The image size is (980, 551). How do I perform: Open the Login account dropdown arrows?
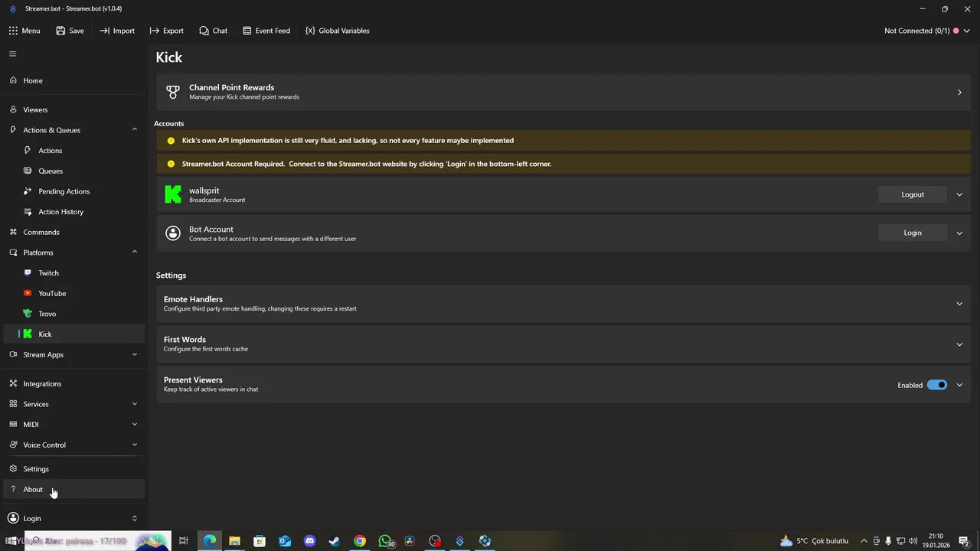point(135,518)
